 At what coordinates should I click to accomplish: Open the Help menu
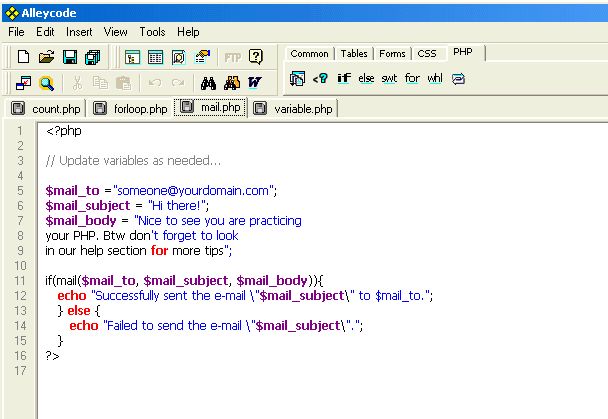pos(188,32)
